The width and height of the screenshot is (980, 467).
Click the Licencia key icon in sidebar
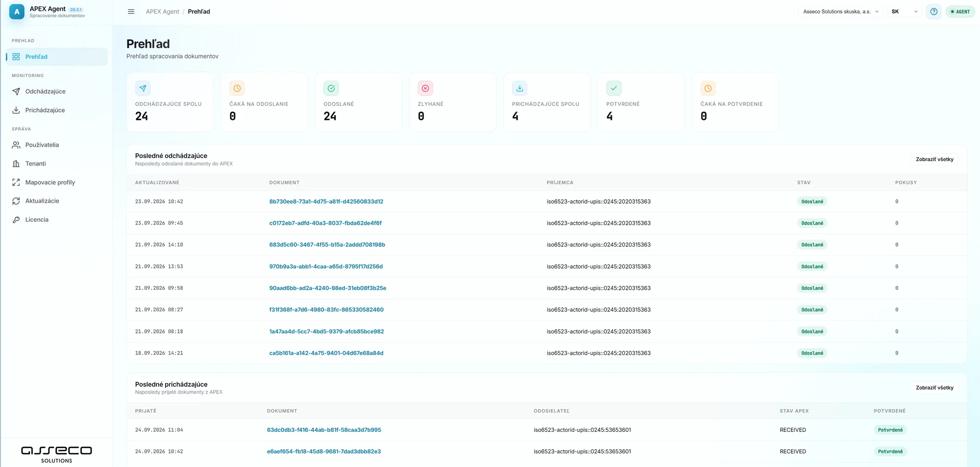pyautogui.click(x=16, y=220)
